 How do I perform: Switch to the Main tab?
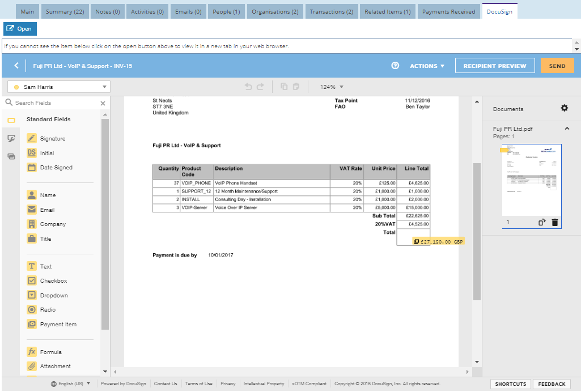click(27, 11)
